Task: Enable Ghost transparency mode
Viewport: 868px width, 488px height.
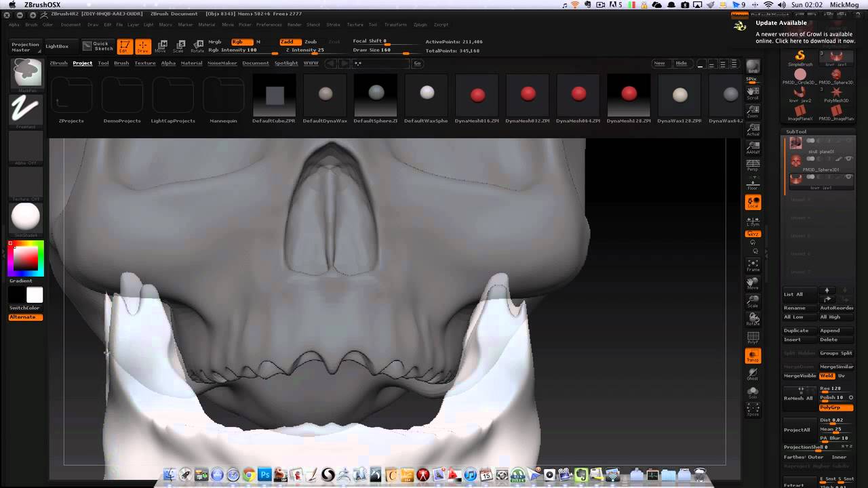Action: coord(753,373)
